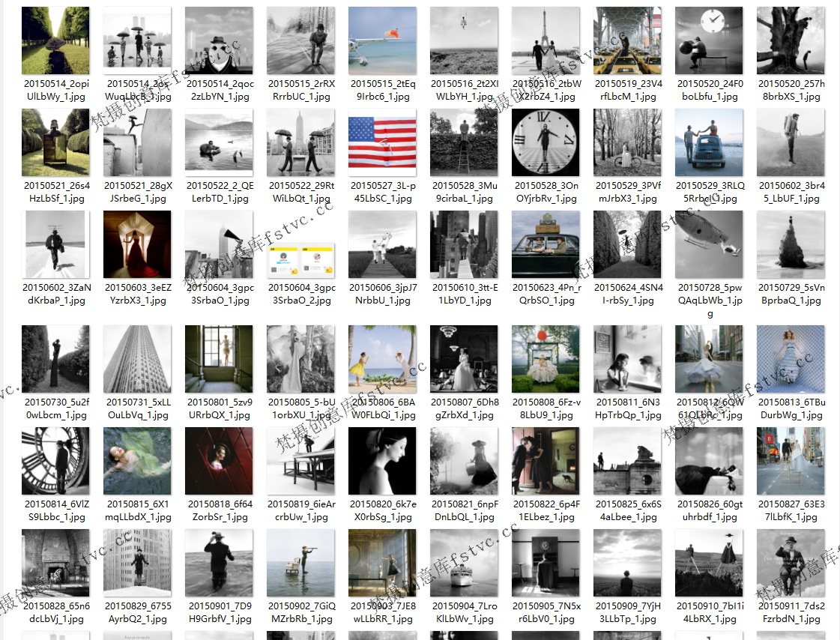Select the scarecrow dress field thumbnail 20150910

tap(710, 563)
